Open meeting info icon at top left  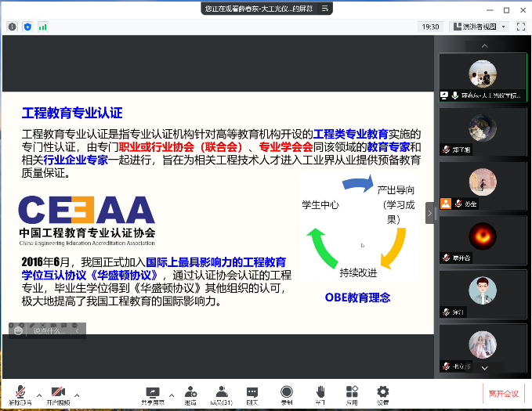point(13,27)
